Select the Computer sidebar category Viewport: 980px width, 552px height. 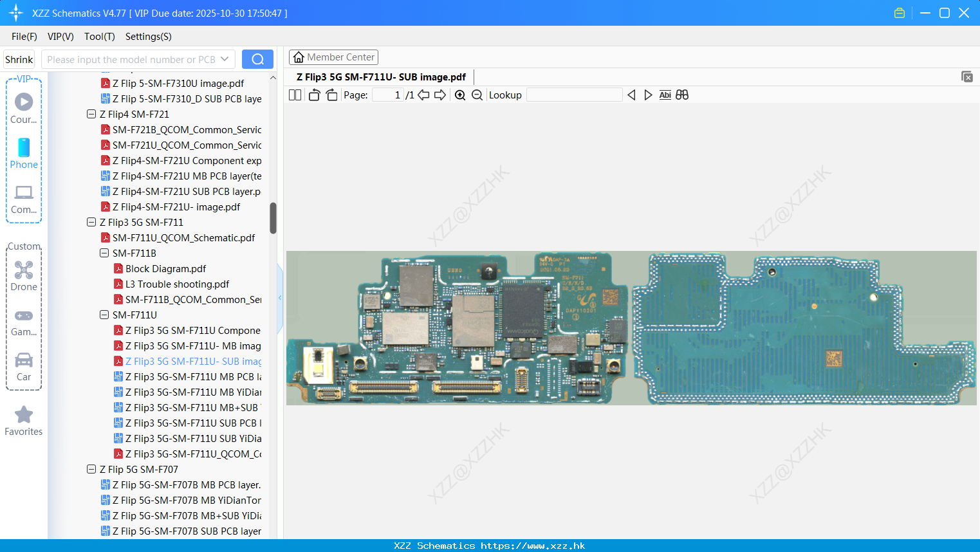click(x=24, y=199)
